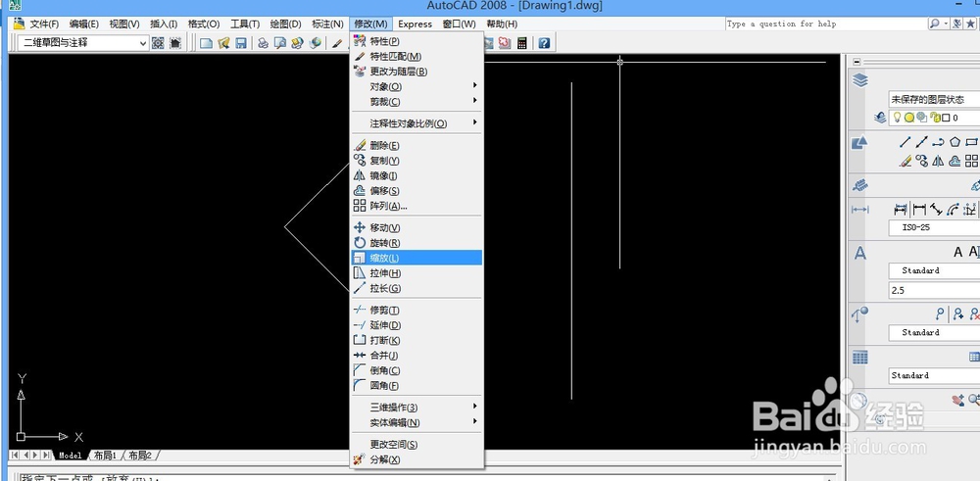Screen dimensions: 980x481
Task: Click the Publish icon in toolbar
Action: [x=298, y=43]
